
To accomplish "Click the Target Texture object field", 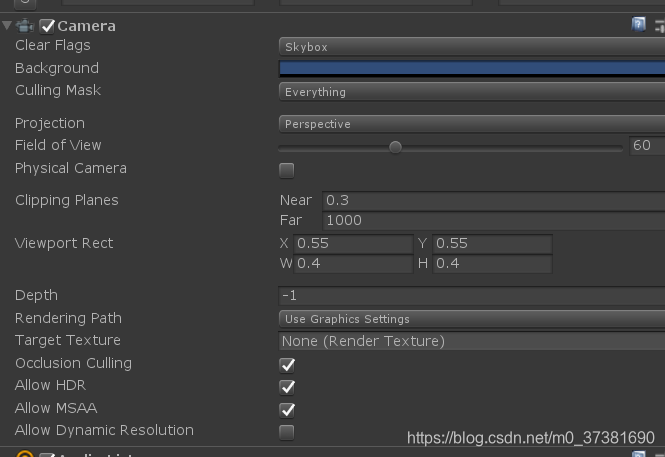I will [x=472, y=341].
